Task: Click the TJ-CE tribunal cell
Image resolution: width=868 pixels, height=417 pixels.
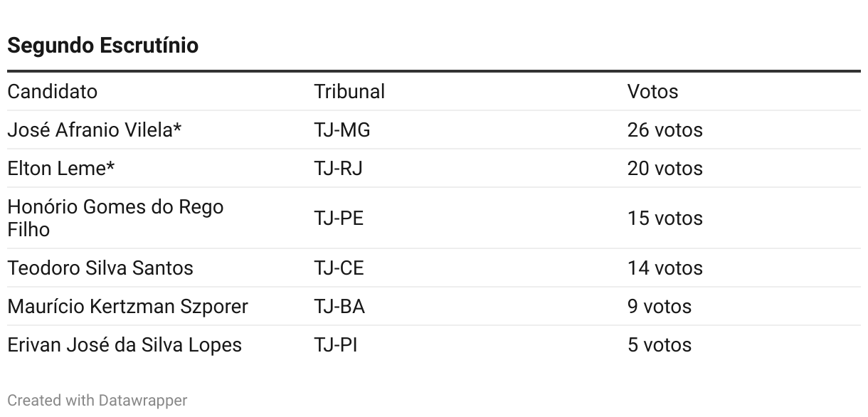Action: [x=339, y=268]
